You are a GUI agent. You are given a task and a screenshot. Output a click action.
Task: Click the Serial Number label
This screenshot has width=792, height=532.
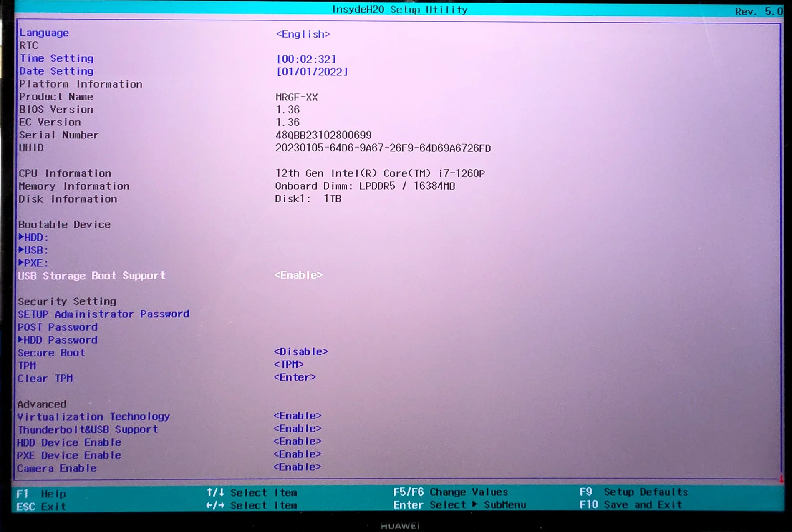(x=59, y=135)
